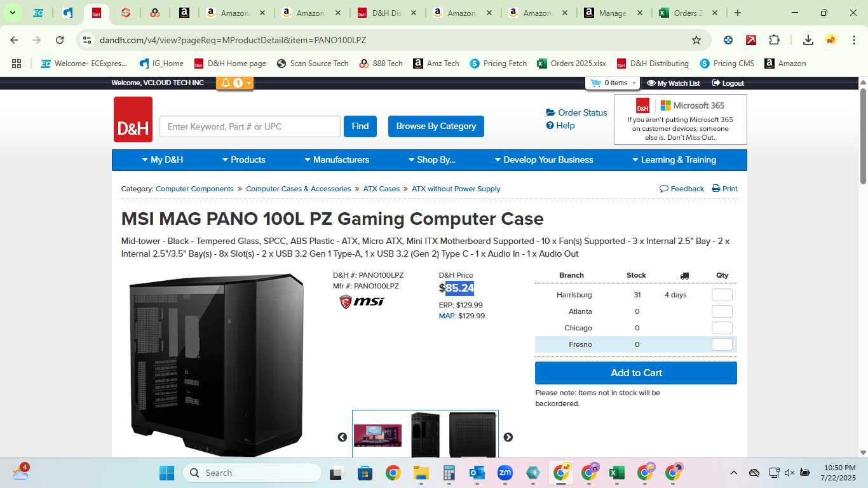Click the Feedback link
The width and height of the screenshot is (868, 488).
(x=682, y=189)
